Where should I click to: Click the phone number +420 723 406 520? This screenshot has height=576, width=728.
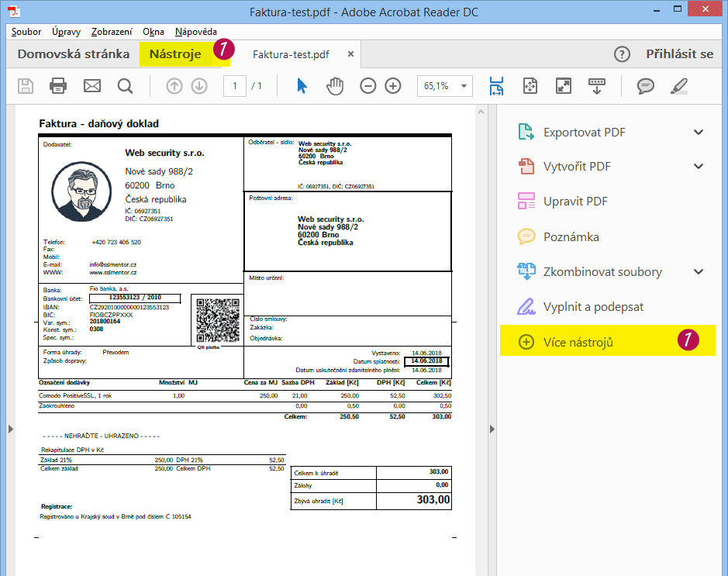(x=116, y=243)
